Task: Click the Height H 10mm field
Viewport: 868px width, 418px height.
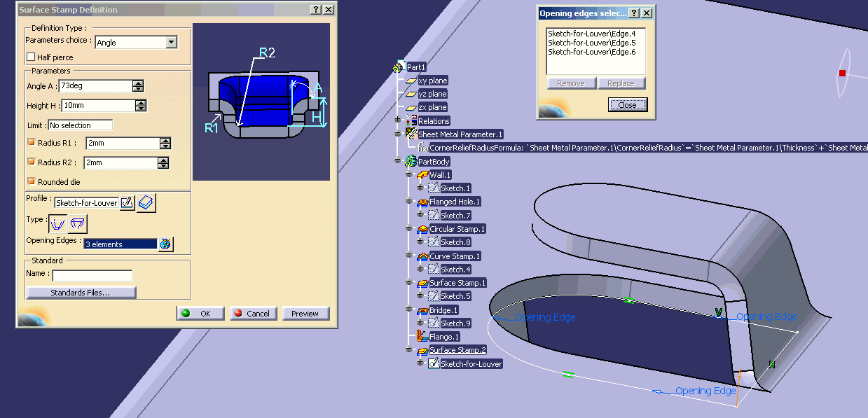Action: [98, 106]
